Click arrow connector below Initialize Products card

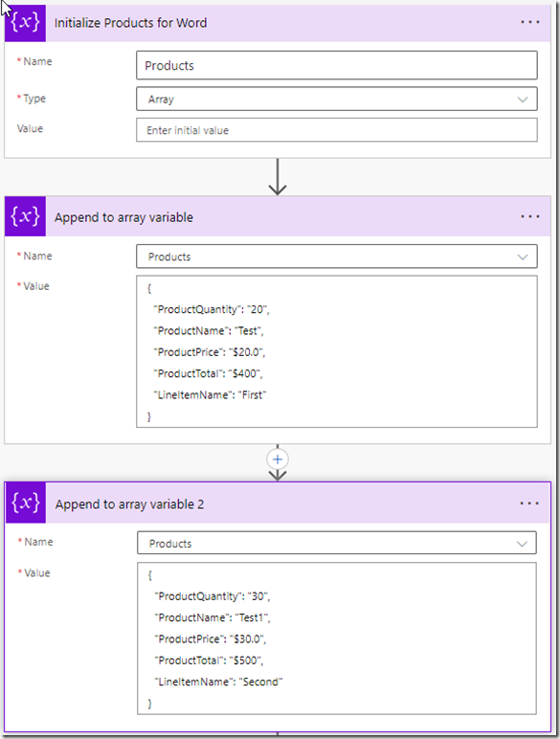click(x=278, y=177)
